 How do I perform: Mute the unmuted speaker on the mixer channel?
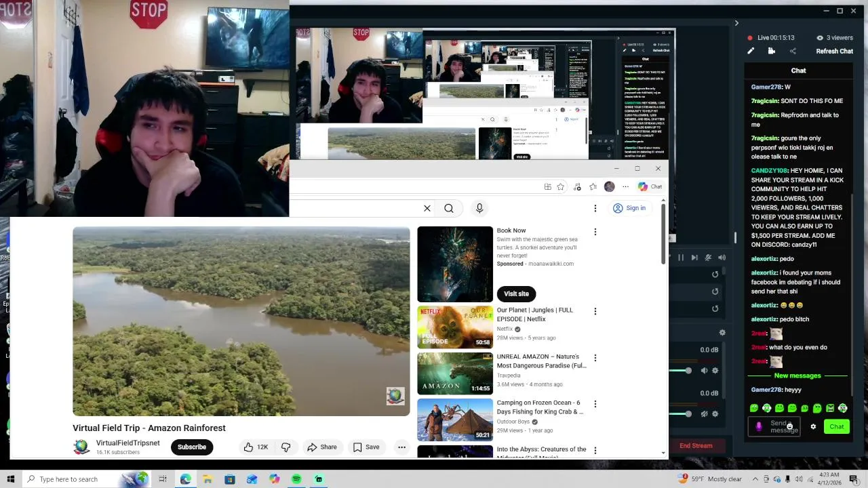point(705,370)
